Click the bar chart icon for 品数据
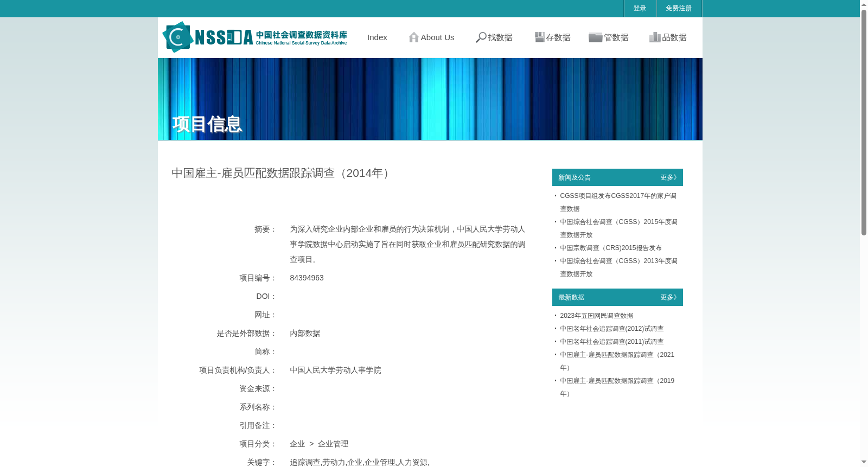Viewport: 868px width, 467px height. [655, 37]
